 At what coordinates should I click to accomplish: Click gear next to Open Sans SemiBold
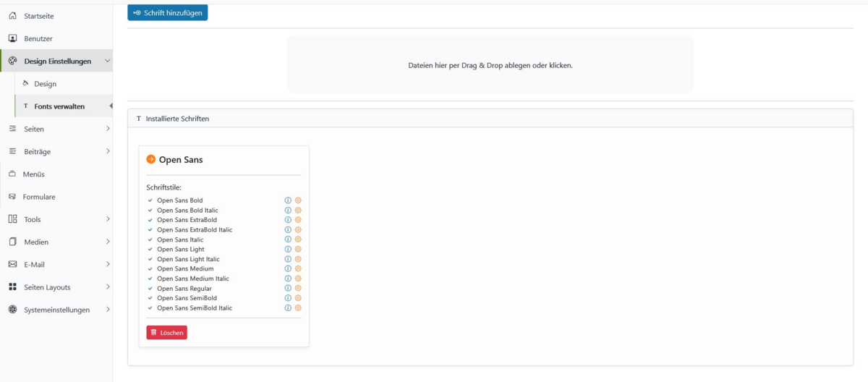coord(298,298)
